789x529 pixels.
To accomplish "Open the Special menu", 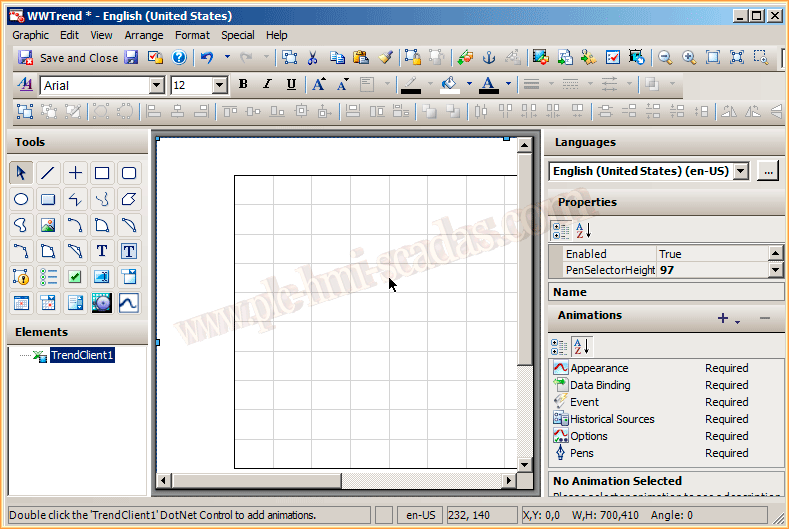I will click(x=237, y=35).
